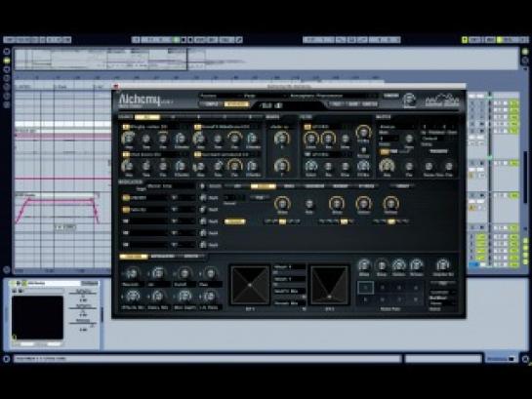Open first modulation slot source dropdown
Image resolution: width=532 pixels, height=399 pixels.
pos(148,198)
